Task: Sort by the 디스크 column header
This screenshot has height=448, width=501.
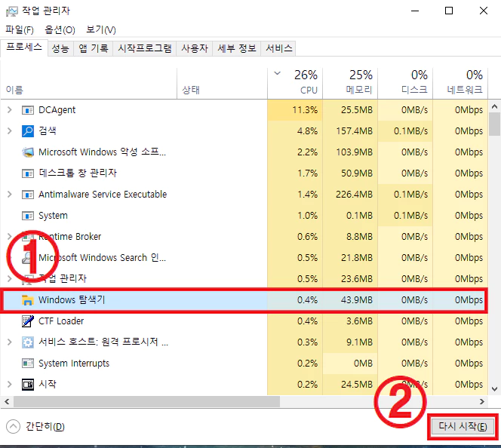Action: pyautogui.click(x=405, y=83)
